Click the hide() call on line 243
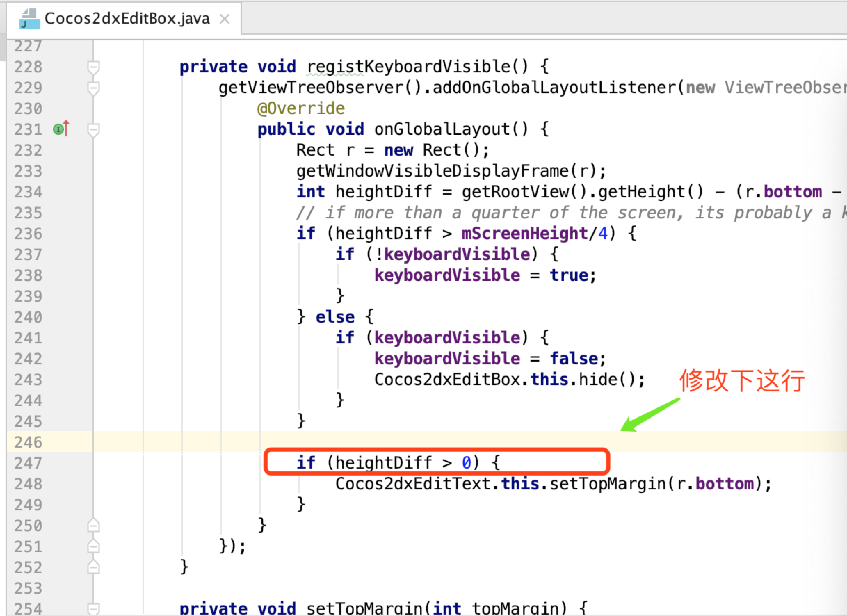The image size is (847, 616). (x=598, y=380)
